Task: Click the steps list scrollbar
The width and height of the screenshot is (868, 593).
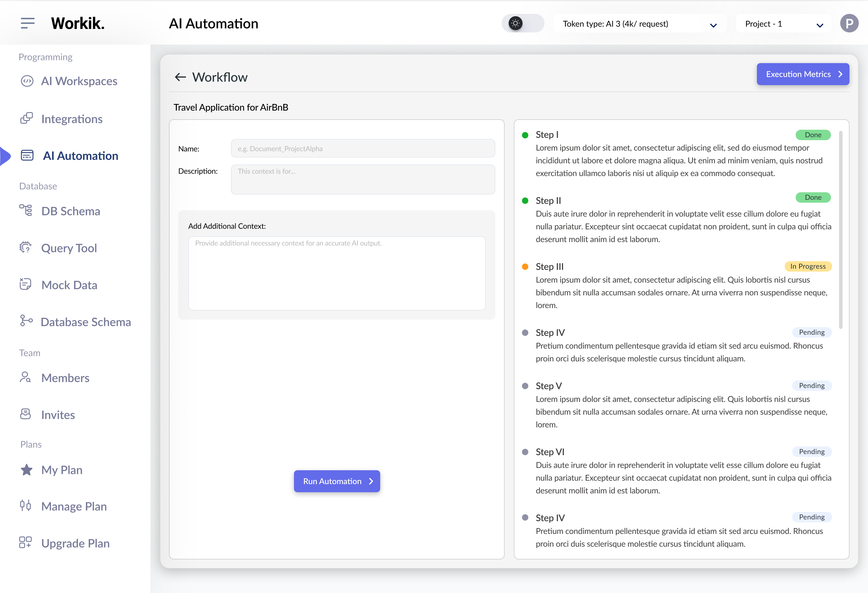Action: coord(840,230)
